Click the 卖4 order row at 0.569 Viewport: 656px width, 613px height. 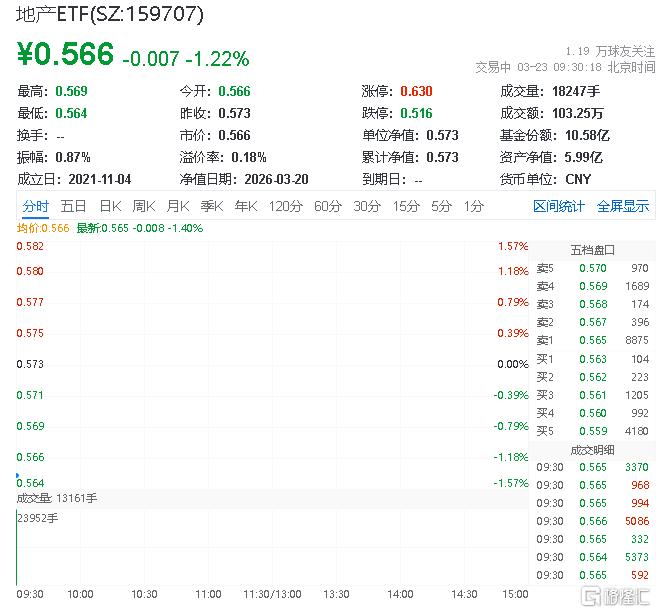tap(592, 286)
